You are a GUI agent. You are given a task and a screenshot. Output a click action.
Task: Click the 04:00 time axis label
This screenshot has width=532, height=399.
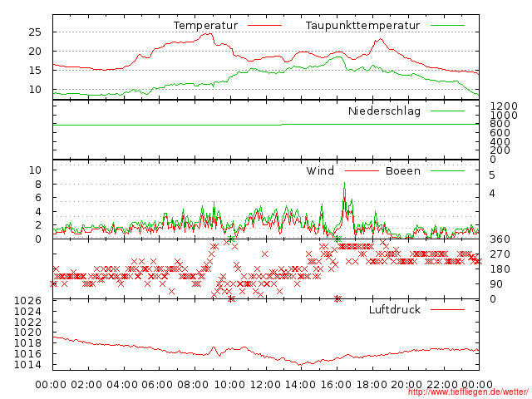(x=122, y=385)
